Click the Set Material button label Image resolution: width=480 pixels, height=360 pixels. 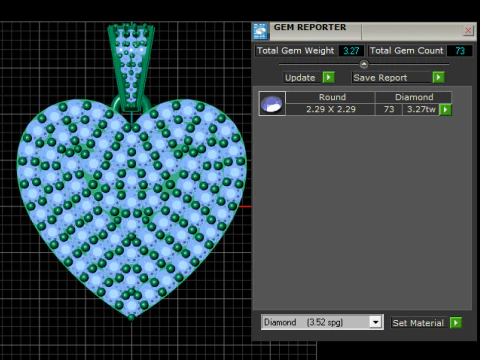[418, 323]
